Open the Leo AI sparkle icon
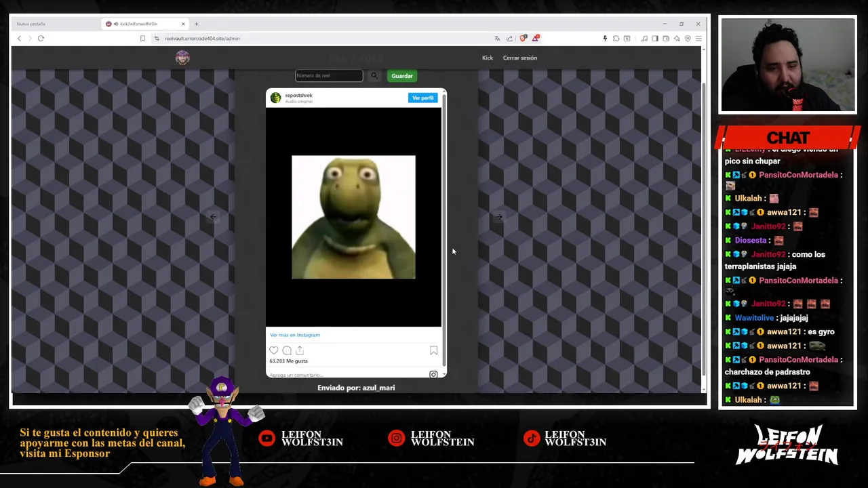Image resolution: width=868 pixels, height=488 pixels. [x=677, y=39]
